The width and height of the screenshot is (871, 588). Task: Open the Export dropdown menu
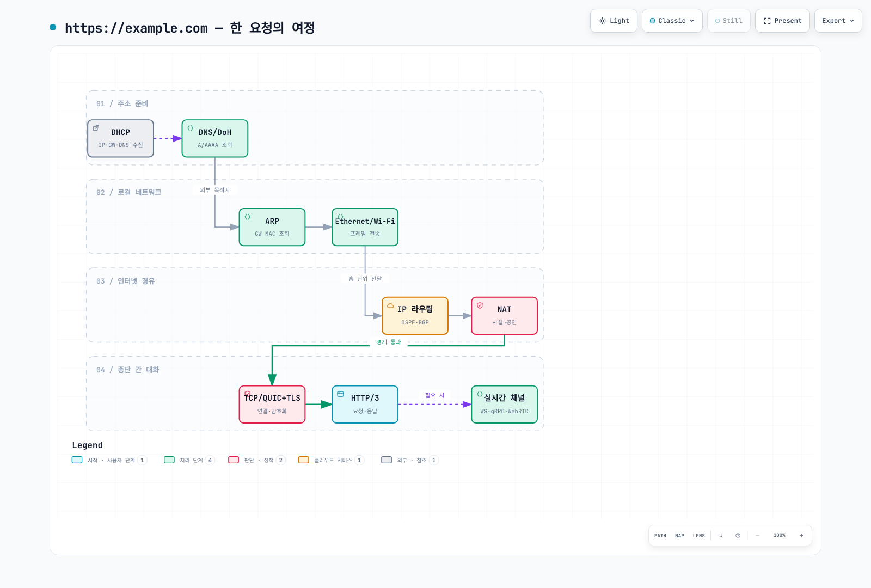pyautogui.click(x=838, y=21)
